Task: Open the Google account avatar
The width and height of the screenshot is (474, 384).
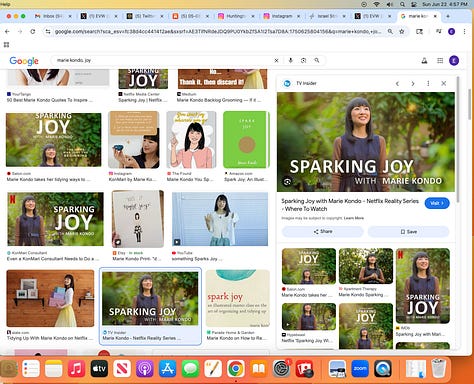Action: pyautogui.click(x=454, y=60)
